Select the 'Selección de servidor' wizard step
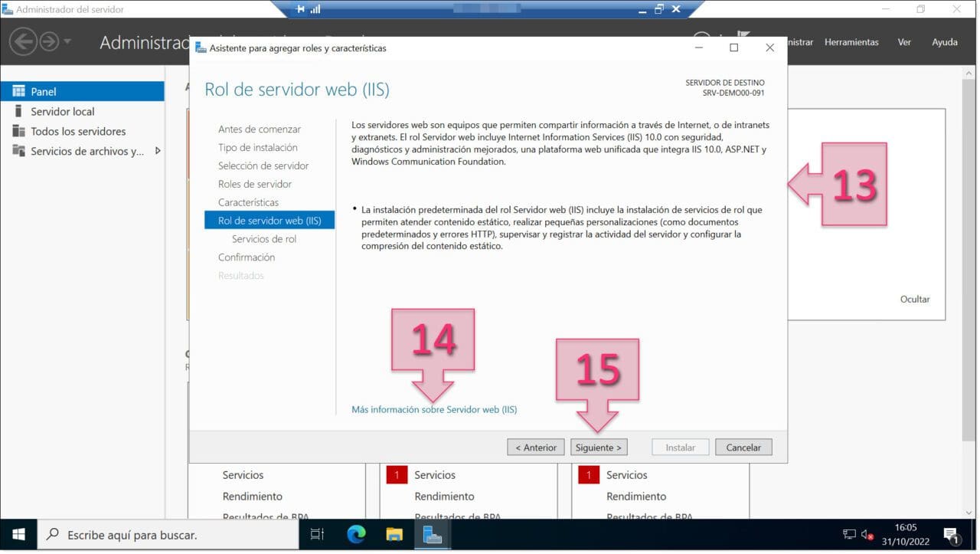The height and width of the screenshot is (554, 980). click(263, 166)
